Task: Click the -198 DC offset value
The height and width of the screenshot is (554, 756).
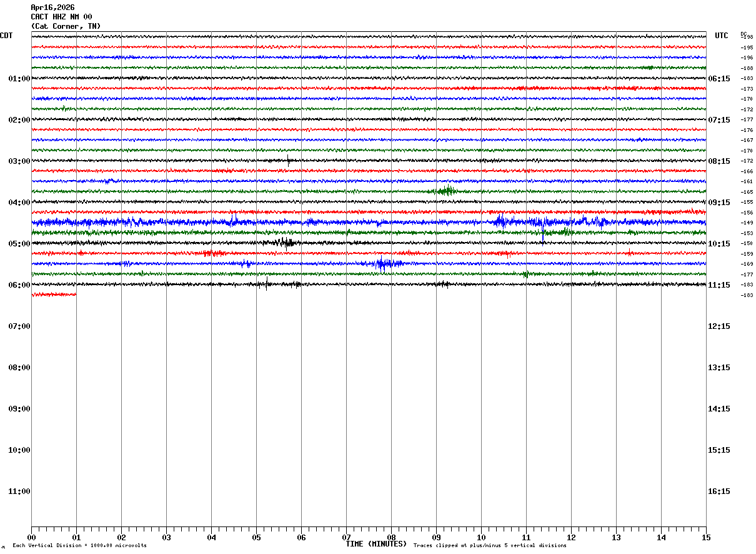Action: 747,37
